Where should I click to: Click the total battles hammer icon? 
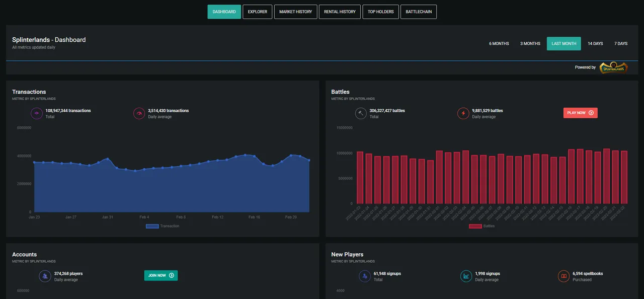coord(361,114)
